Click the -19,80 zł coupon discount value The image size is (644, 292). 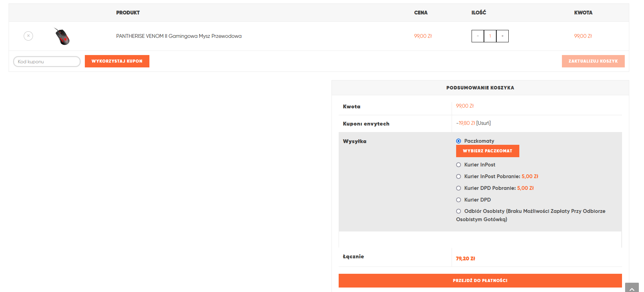tap(465, 123)
